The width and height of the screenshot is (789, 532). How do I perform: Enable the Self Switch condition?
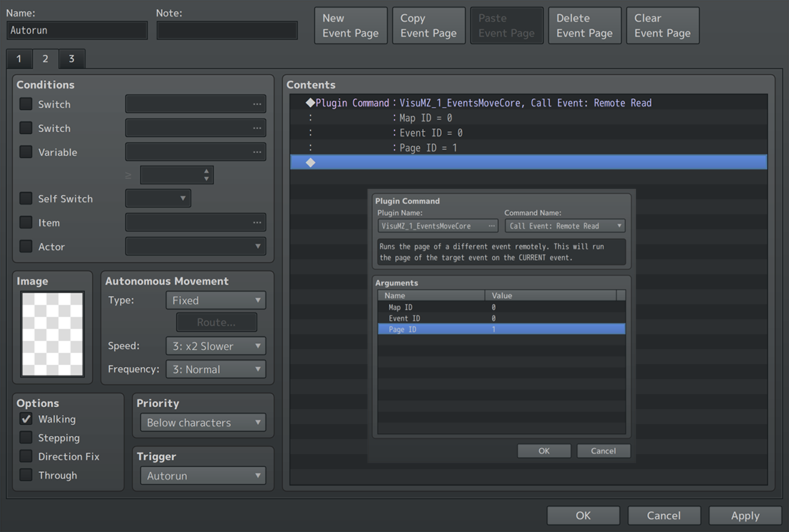(25, 199)
